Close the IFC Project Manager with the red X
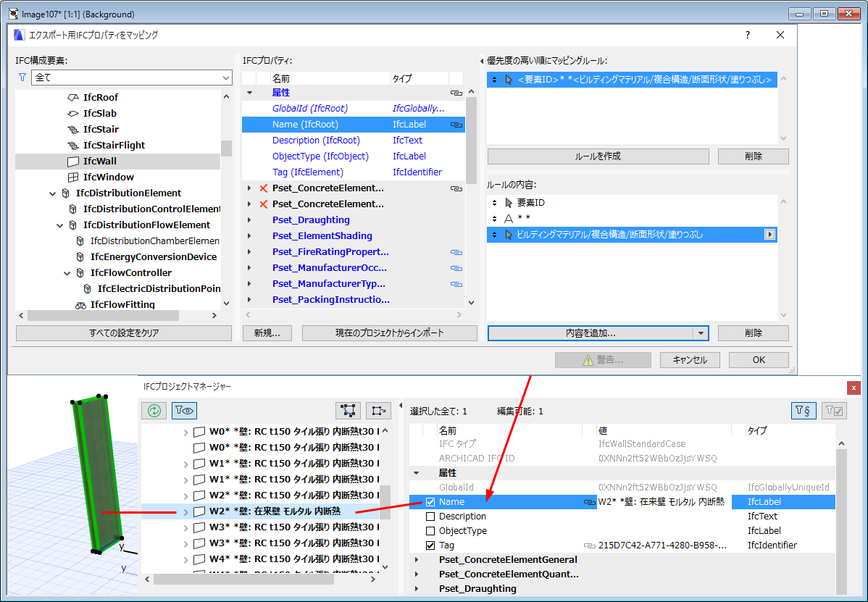 [x=854, y=388]
